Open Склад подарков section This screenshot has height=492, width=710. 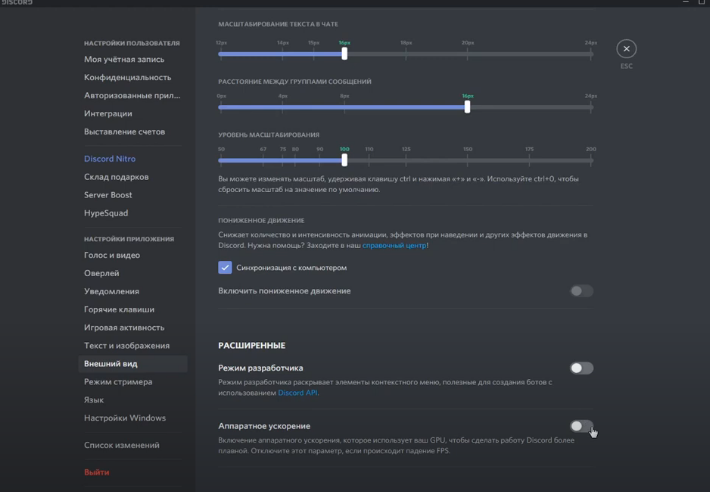click(116, 177)
